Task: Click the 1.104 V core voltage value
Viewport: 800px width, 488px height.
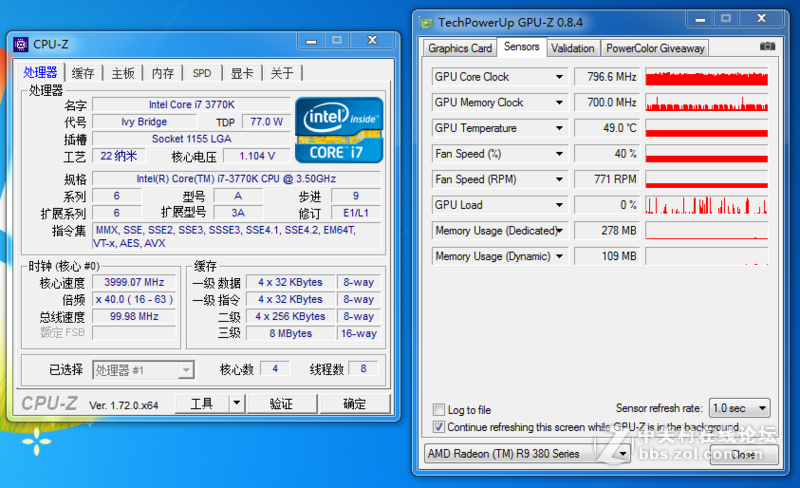Action: [x=257, y=156]
